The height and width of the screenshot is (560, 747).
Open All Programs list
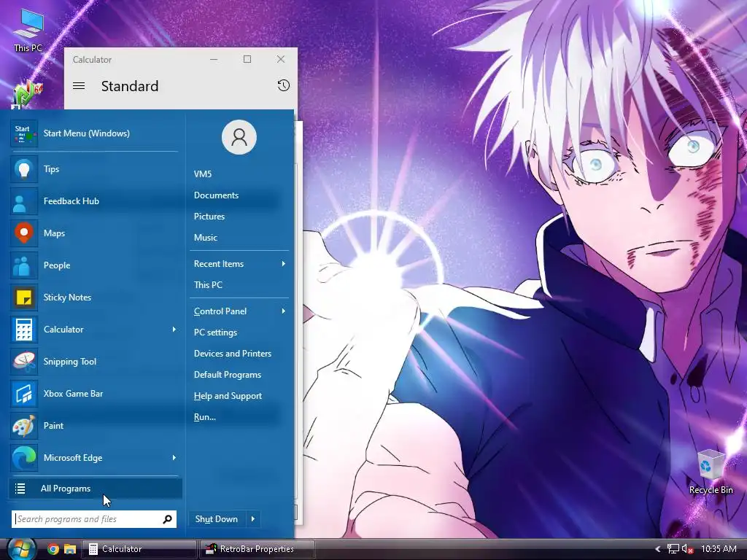(96, 489)
